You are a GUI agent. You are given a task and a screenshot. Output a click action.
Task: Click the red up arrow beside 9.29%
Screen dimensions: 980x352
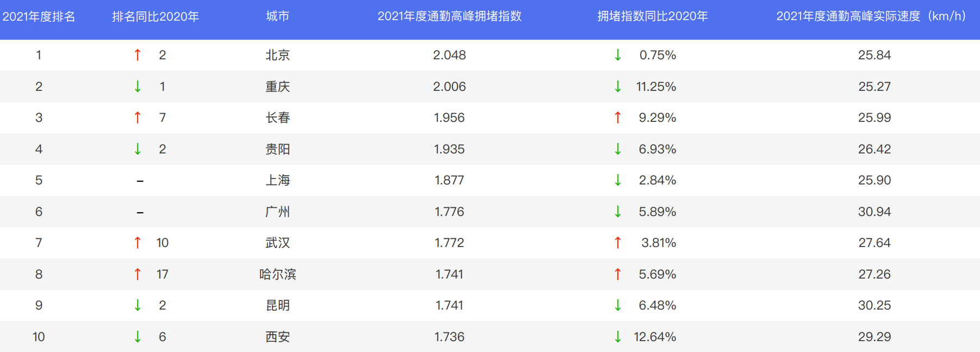tap(618, 118)
